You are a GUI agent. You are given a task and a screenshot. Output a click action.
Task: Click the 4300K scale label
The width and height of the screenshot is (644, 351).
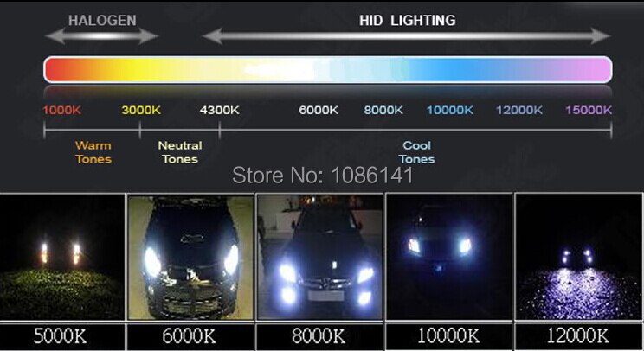point(219,110)
